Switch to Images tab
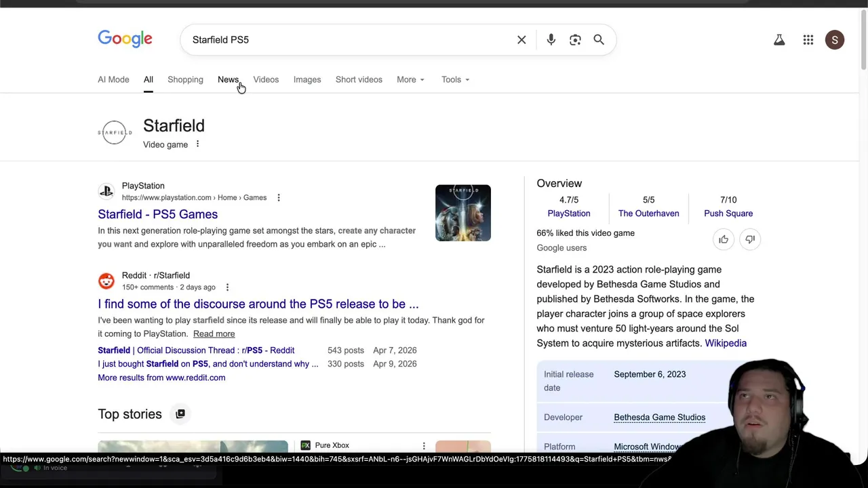Image resolution: width=868 pixels, height=488 pixels. point(307,79)
